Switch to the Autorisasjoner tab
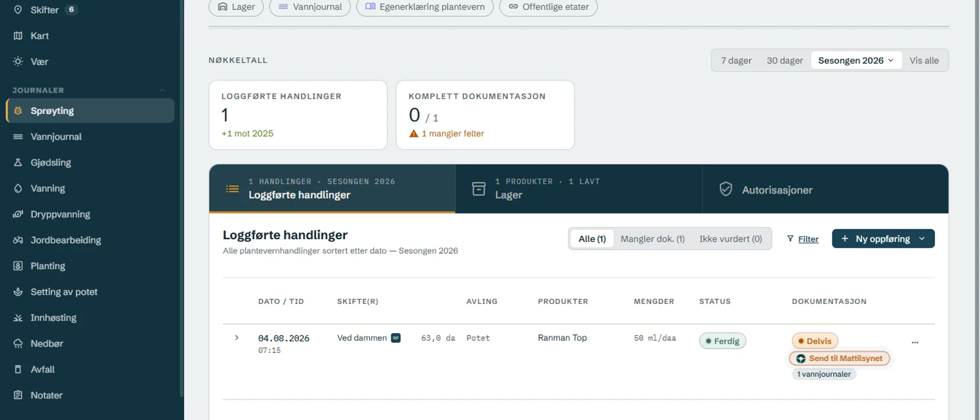 pyautogui.click(x=825, y=189)
